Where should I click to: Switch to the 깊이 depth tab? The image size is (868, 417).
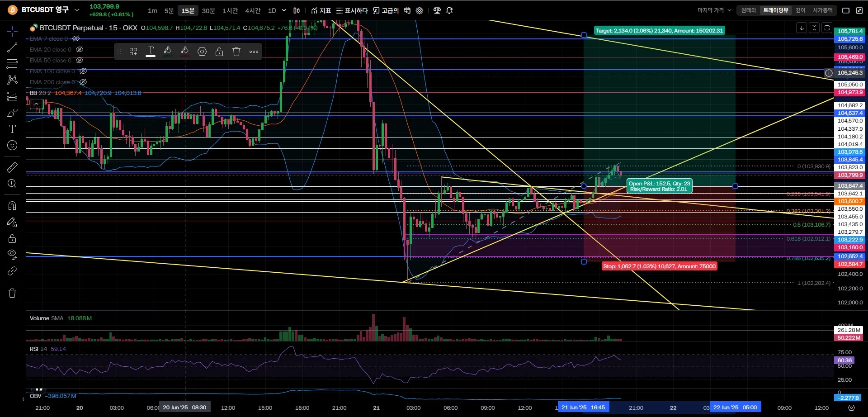[801, 10]
